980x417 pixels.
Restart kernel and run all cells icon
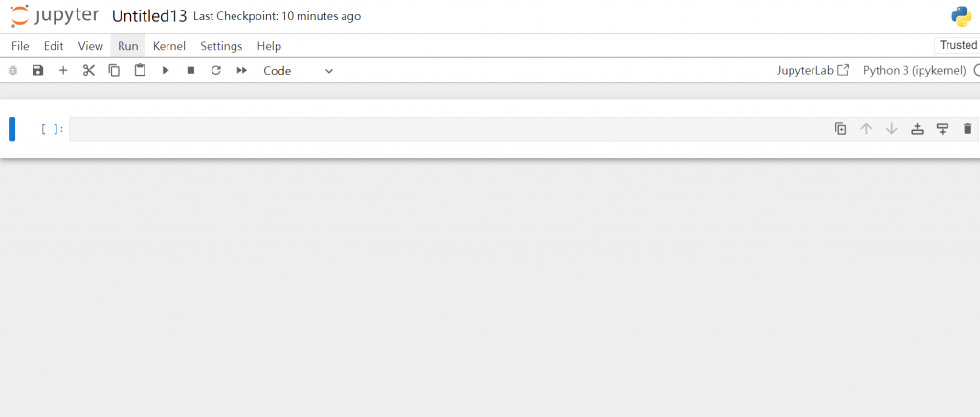tap(242, 71)
